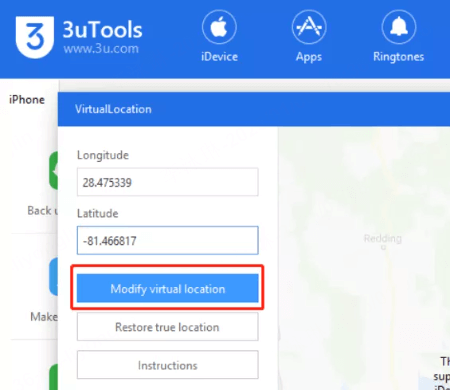Click the 3uTools shield logo
Image resolution: width=450 pixels, height=390 pixels.
(x=35, y=37)
